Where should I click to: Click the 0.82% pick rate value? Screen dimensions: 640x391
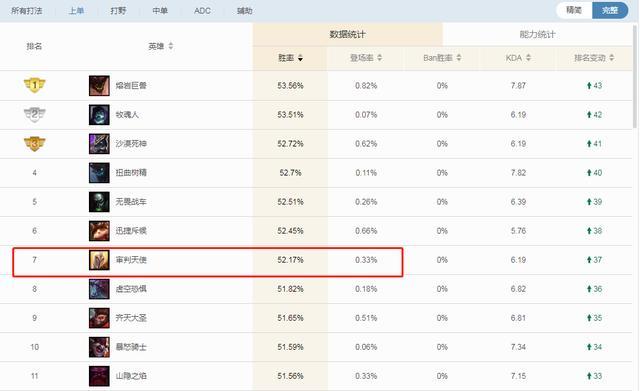pyautogui.click(x=366, y=86)
